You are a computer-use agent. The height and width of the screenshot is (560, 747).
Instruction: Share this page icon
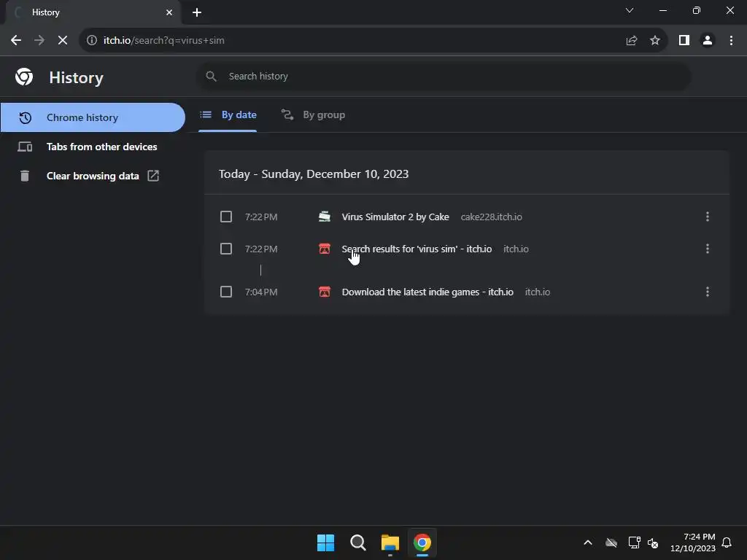pos(632,41)
